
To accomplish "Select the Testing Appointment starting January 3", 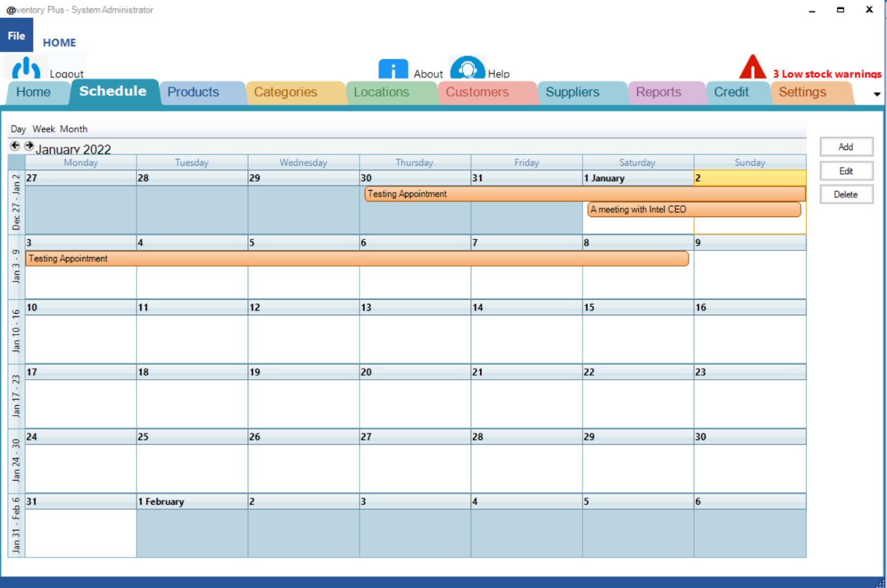I will tap(357, 259).
